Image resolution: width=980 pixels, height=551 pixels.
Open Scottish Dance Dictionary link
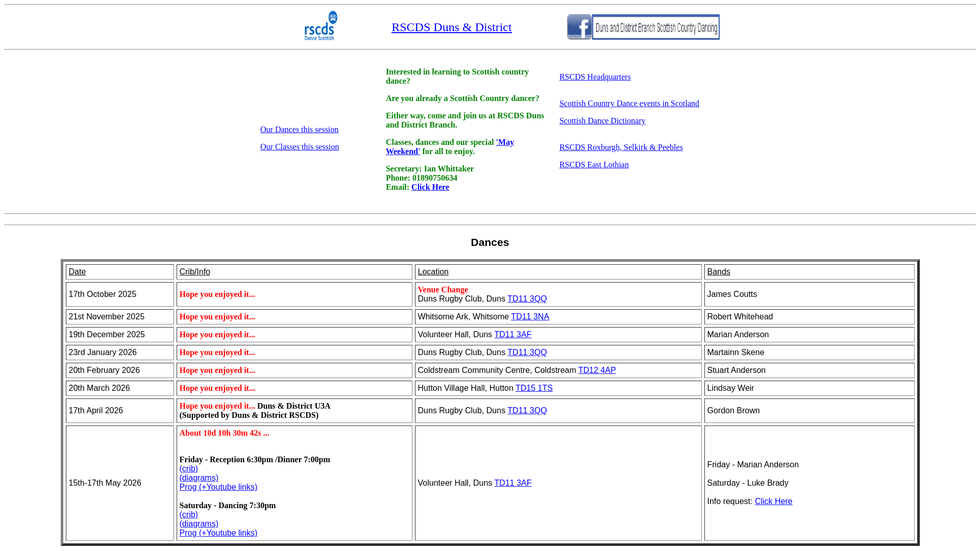coord(602,121)
